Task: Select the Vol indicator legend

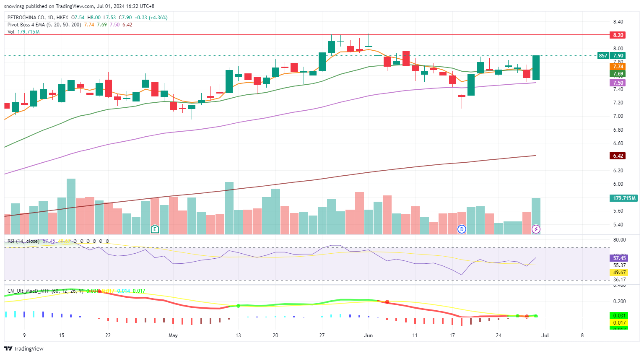Action: click(x=11, y=32)
